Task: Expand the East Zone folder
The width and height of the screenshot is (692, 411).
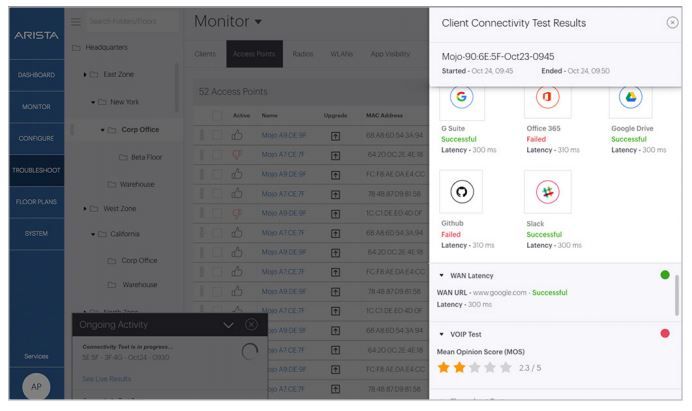Action: [85, 75]
